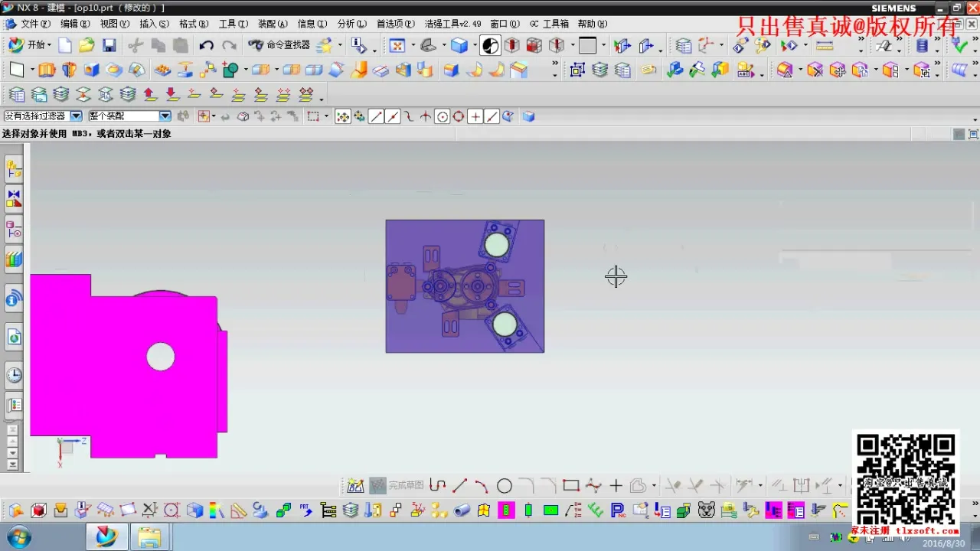The image size is (980, 551).
Task: Open the 分析(L) menu
Action: pyautogui.click(x=351, y=24)
